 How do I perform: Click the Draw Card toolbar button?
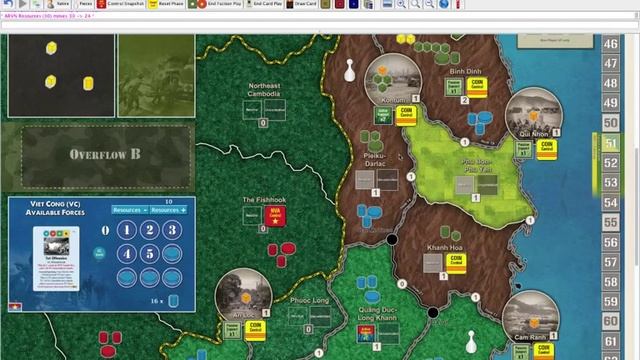coord(302,4)
